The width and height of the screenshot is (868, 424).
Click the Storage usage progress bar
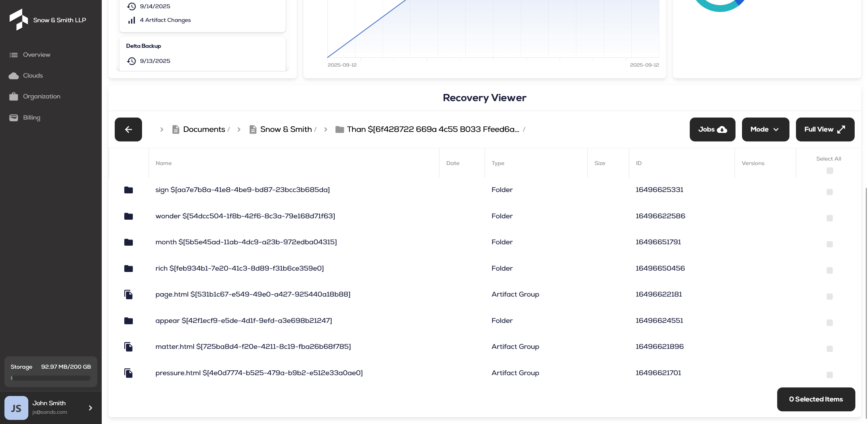51,378
